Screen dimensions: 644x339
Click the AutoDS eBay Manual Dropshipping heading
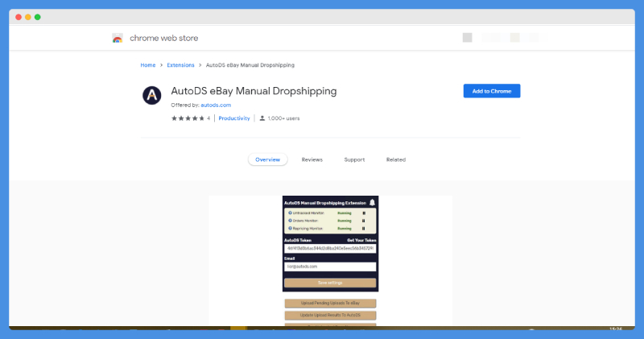[254, 91]
